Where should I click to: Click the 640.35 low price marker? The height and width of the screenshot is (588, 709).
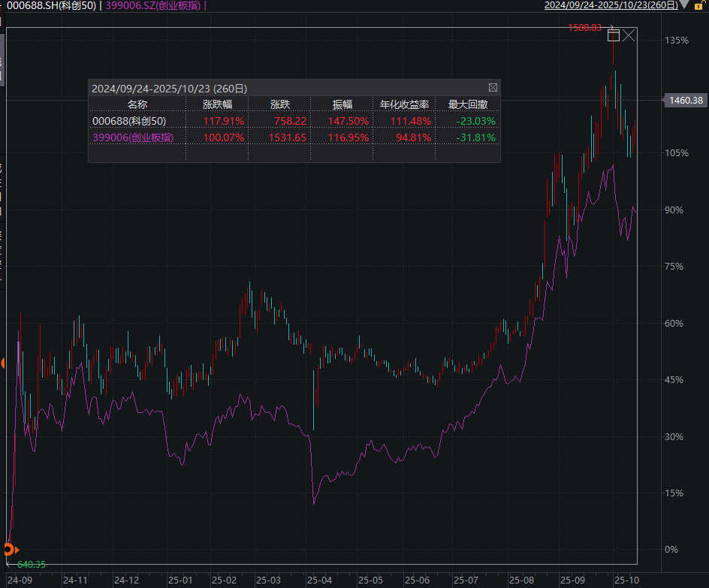(30, 564)
